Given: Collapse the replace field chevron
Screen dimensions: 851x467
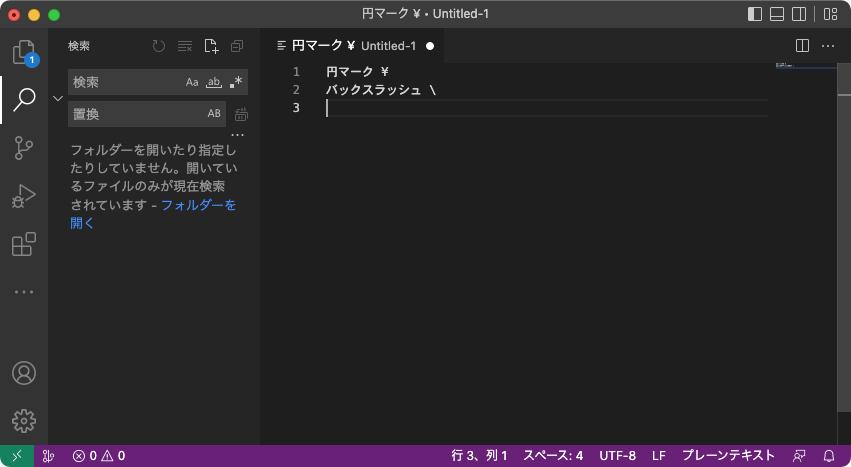Looking at the screenshot, I should click(57, 98).
